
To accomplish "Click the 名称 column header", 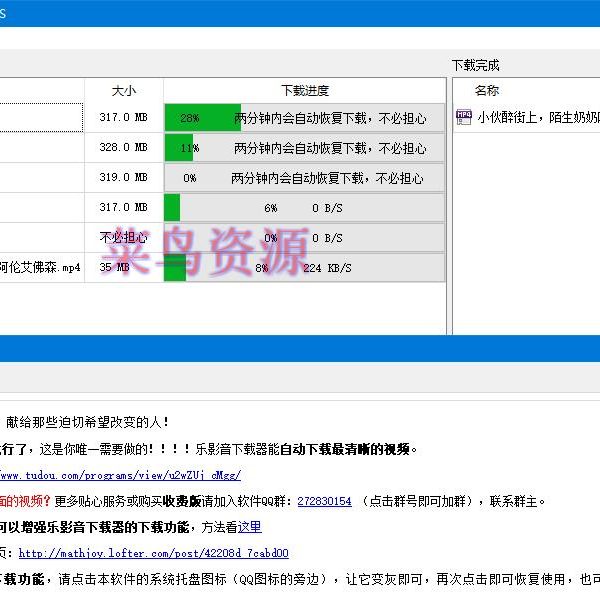I will pos(487,91).
